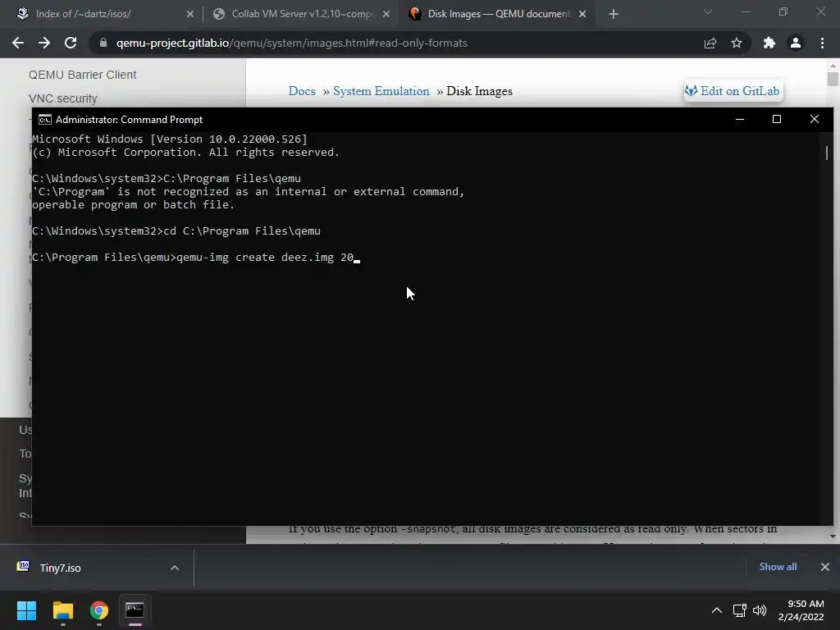Open a new Chrome tab
This screenshot has width=840, height=630.
[x=614, y=14]
